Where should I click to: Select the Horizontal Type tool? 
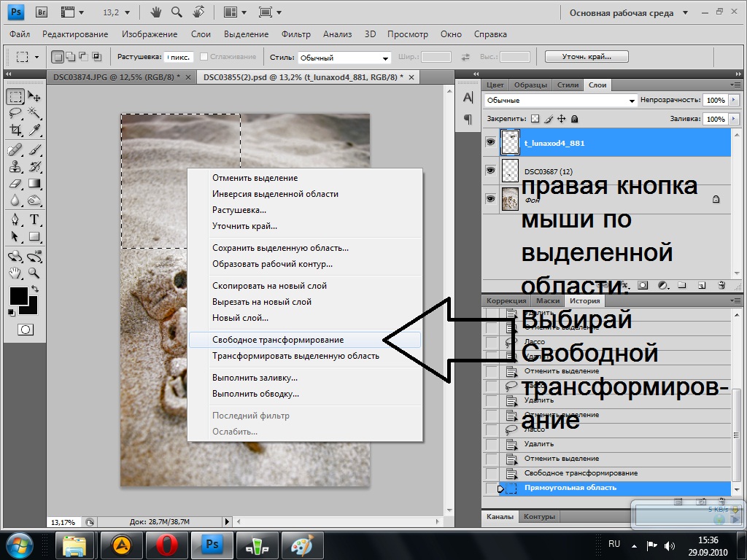34,219
